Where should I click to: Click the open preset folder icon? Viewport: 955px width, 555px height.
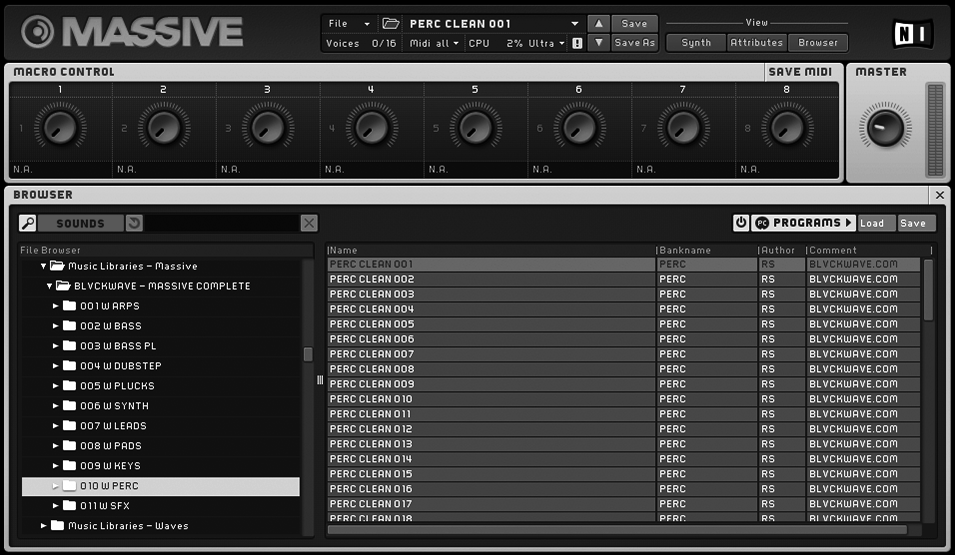pyautogui.click(x=390, y=23)
